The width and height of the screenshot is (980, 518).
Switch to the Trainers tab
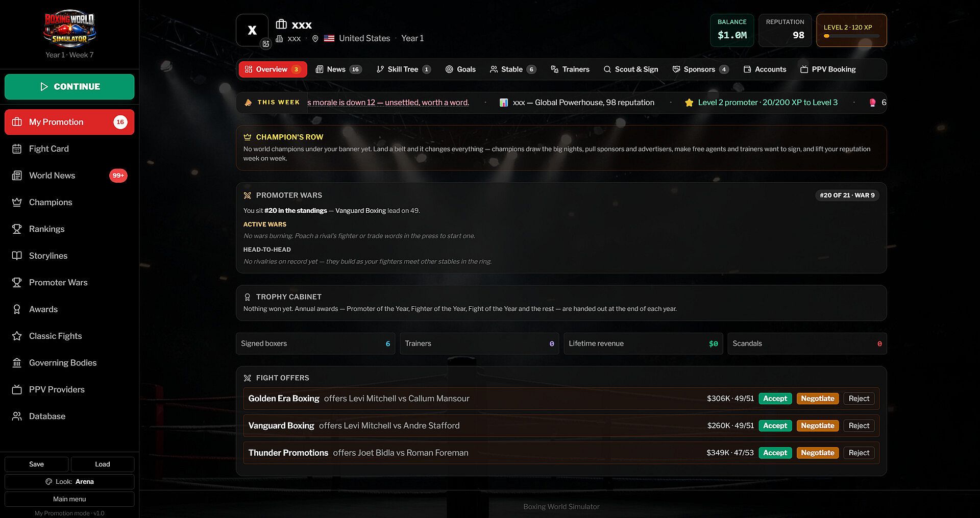[x=570, y=69]
